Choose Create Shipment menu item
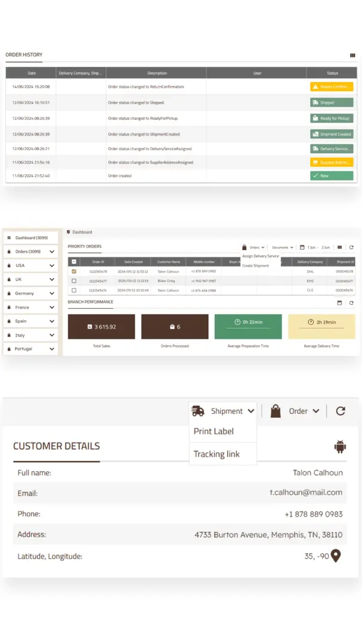The image size is (362, 644). click(x=256, y=266)
